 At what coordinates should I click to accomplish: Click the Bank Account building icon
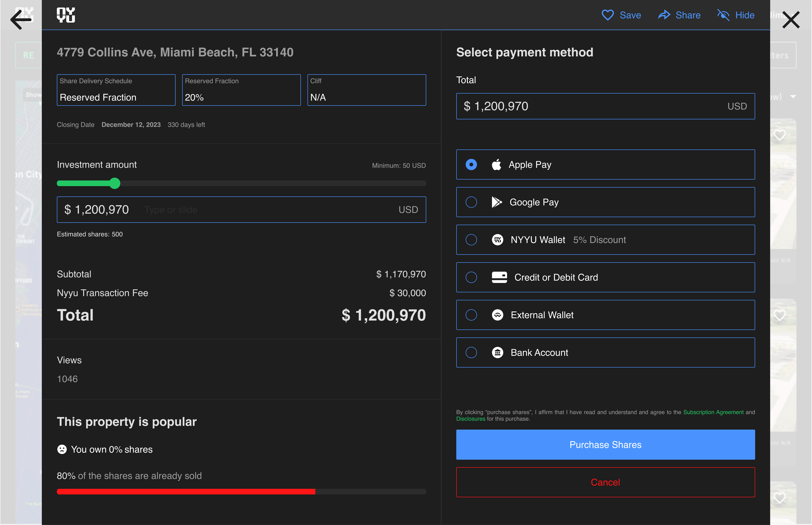498,353
